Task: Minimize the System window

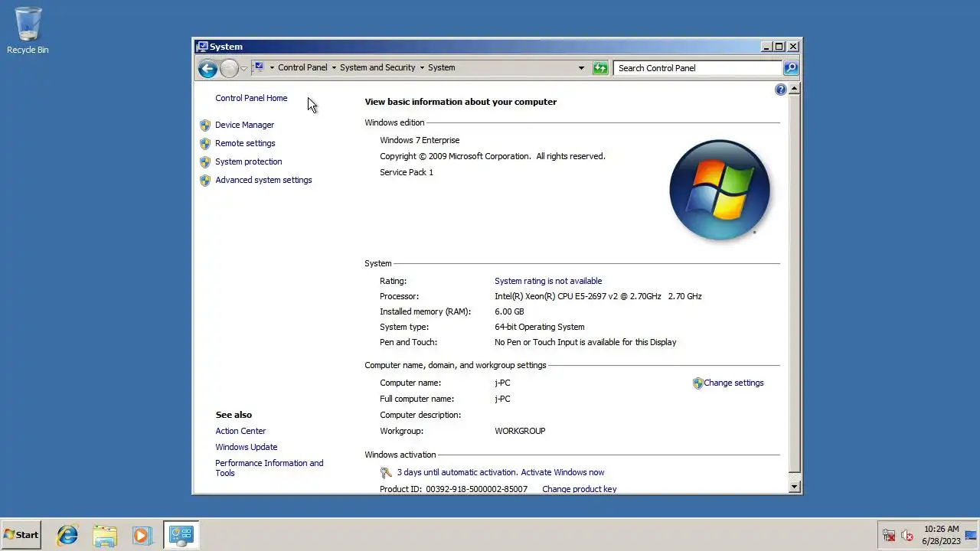Action: [766, 47]
